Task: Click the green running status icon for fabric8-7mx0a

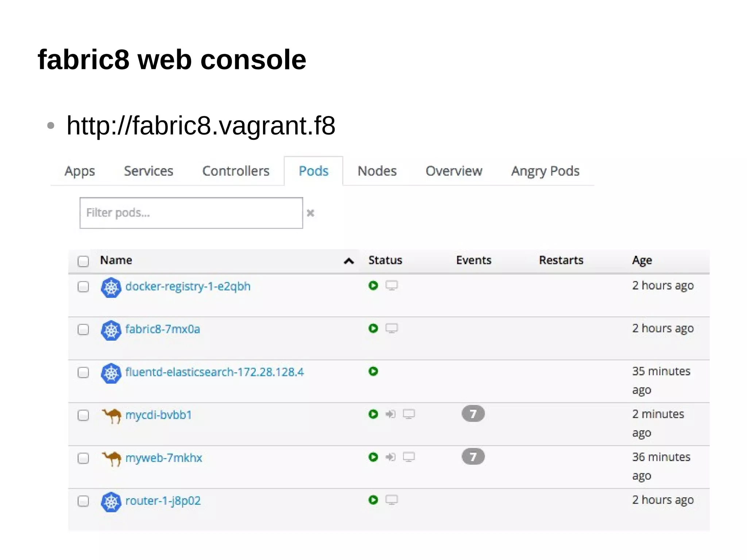Action: (x=373, y=328)
